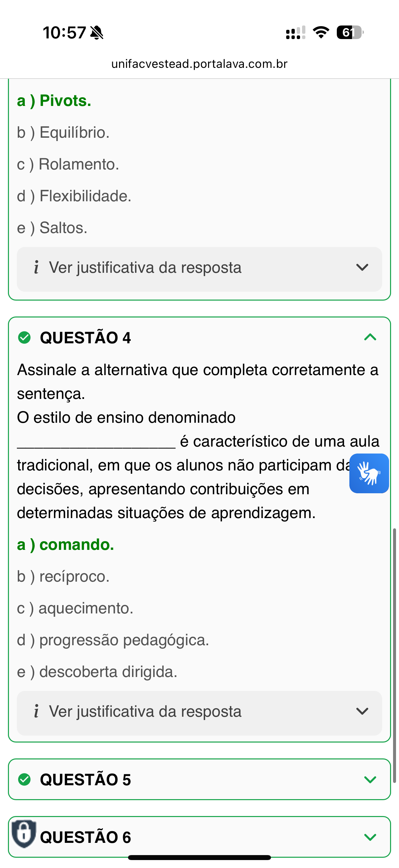Tap the unifacvestead.portalava.com.br address bar
This screenshot has height=868, width=399.
[199, 64]
